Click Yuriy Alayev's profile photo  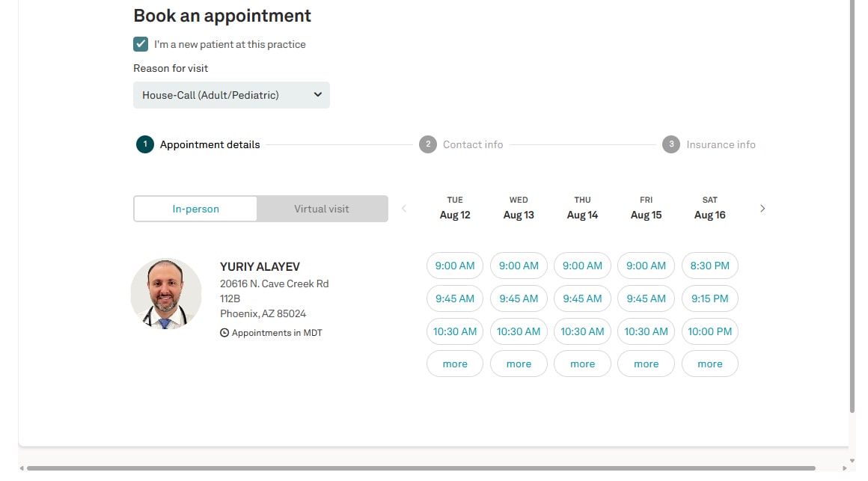(166, 294)
